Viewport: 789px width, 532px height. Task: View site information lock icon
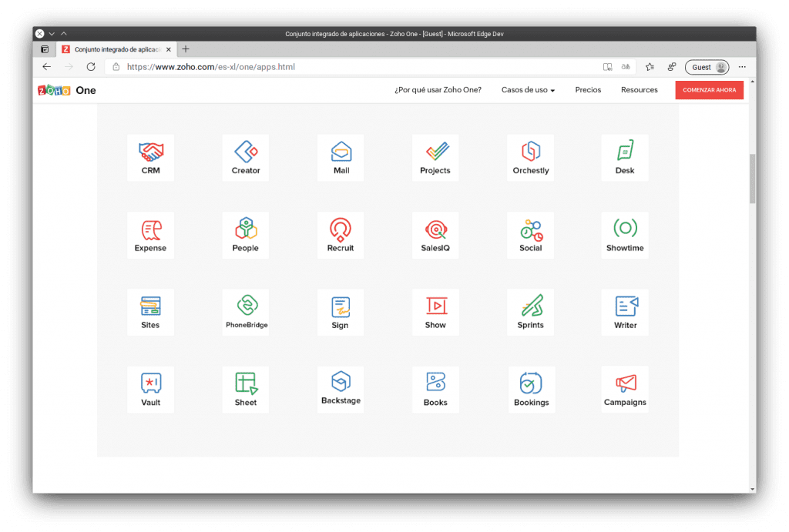pyautogui.click(x=116, y=67)
